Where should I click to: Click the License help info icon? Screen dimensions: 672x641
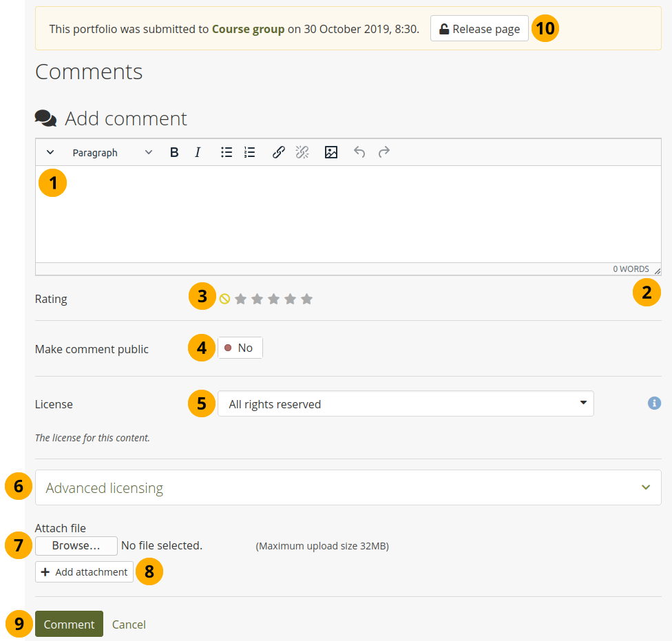(x=654, y=403)
